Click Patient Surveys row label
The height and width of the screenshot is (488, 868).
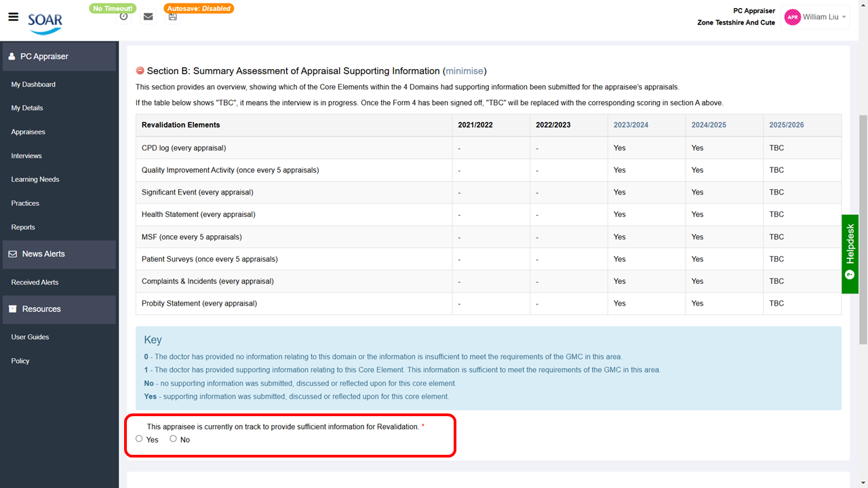click(210, 260)
